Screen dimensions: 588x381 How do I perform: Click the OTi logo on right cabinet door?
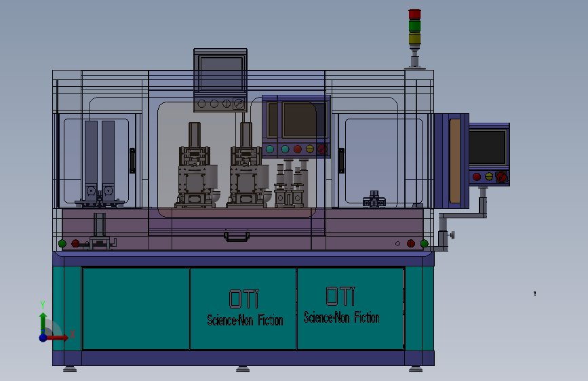[x=340, y=296]
